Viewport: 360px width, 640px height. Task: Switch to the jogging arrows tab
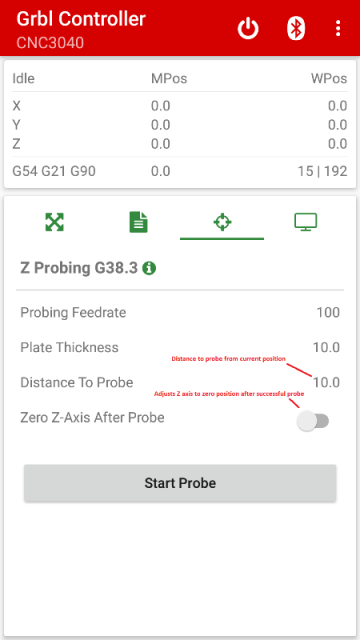tap(54, 222)
